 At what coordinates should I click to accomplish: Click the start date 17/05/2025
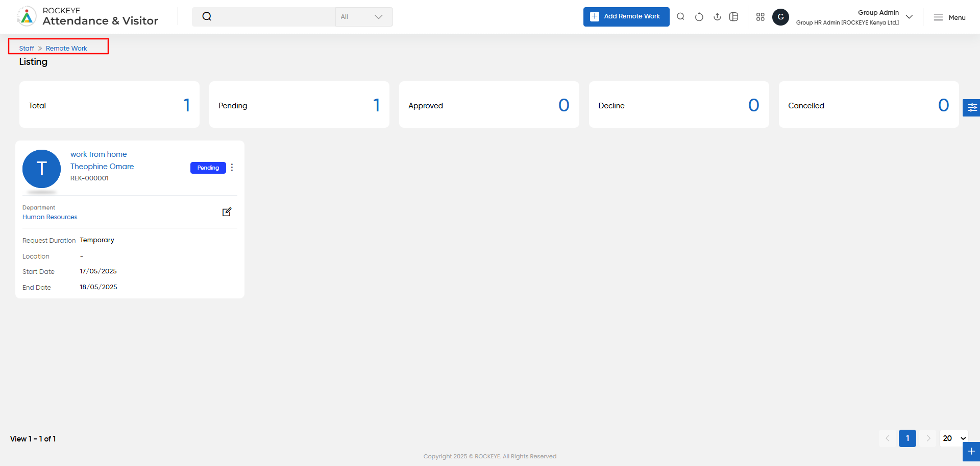point(99,271)
